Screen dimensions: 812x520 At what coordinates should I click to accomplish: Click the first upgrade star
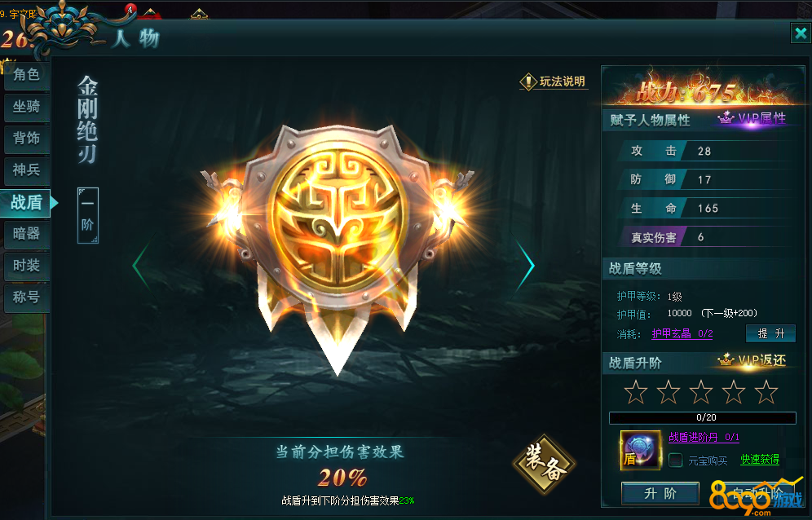[635, 392]
